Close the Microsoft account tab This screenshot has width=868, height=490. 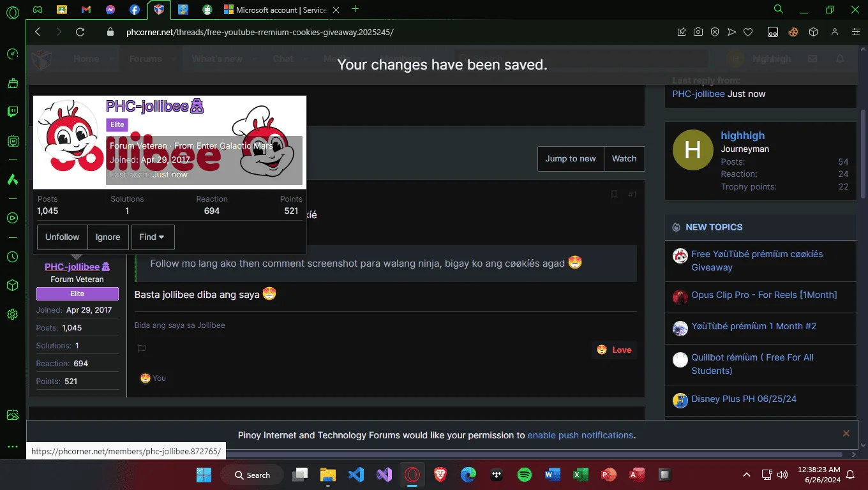(x=336, y=10)
